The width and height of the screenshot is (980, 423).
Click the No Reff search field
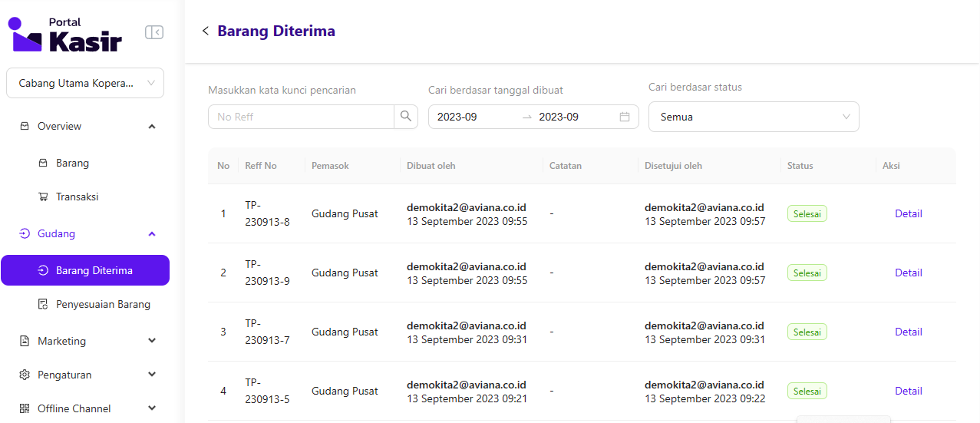(x=301, y=117)
